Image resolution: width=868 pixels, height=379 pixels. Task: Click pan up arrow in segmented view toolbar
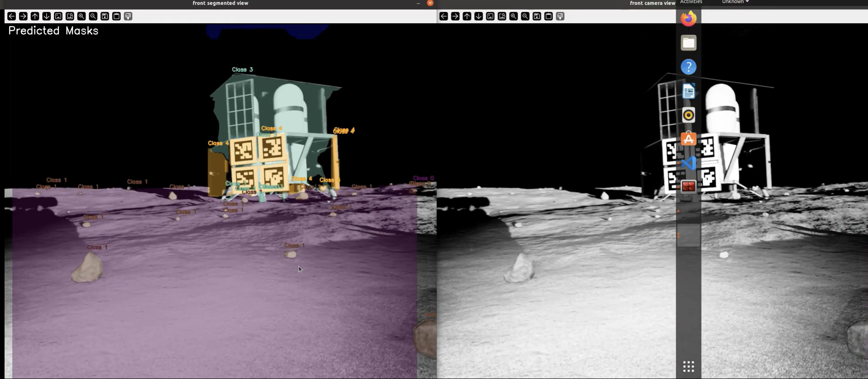35,16
